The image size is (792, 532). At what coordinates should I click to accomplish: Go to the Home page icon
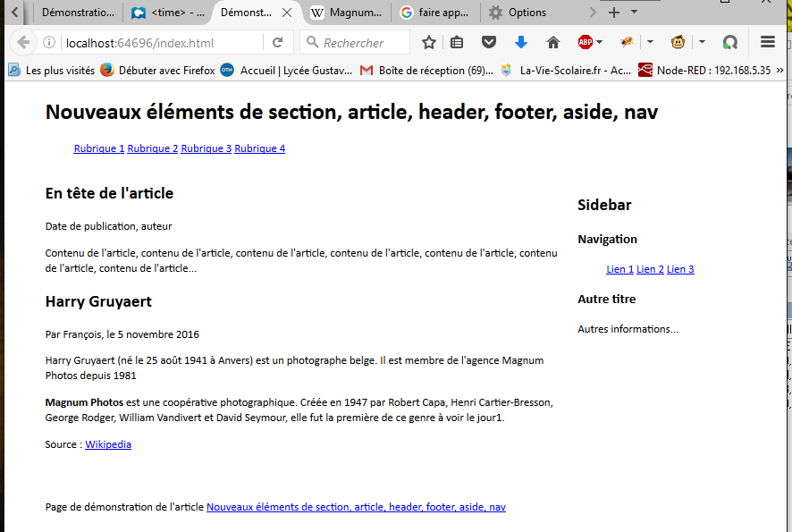pyautogui.click(x=553, y=42)
